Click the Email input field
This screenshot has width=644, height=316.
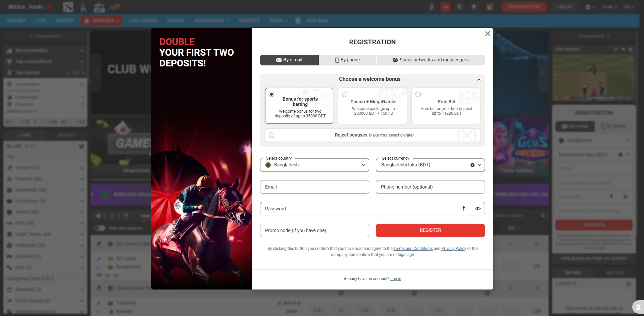coord(314,187)
